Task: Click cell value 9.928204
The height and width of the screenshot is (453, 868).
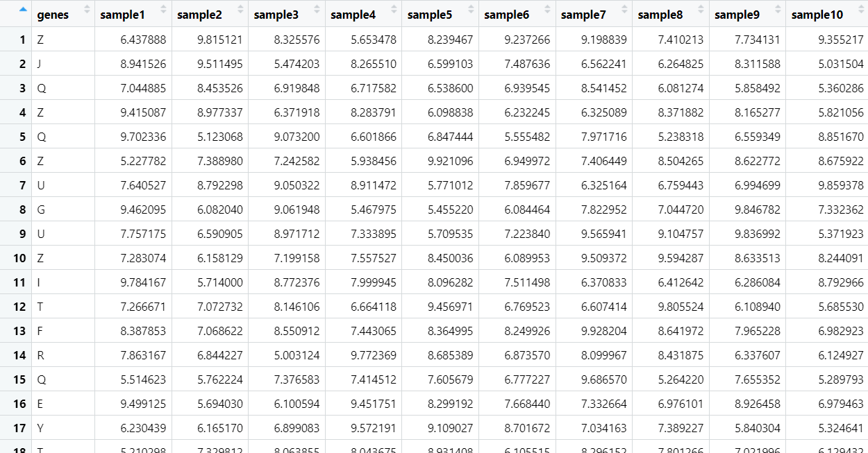Action: click(x=604, y=331)
